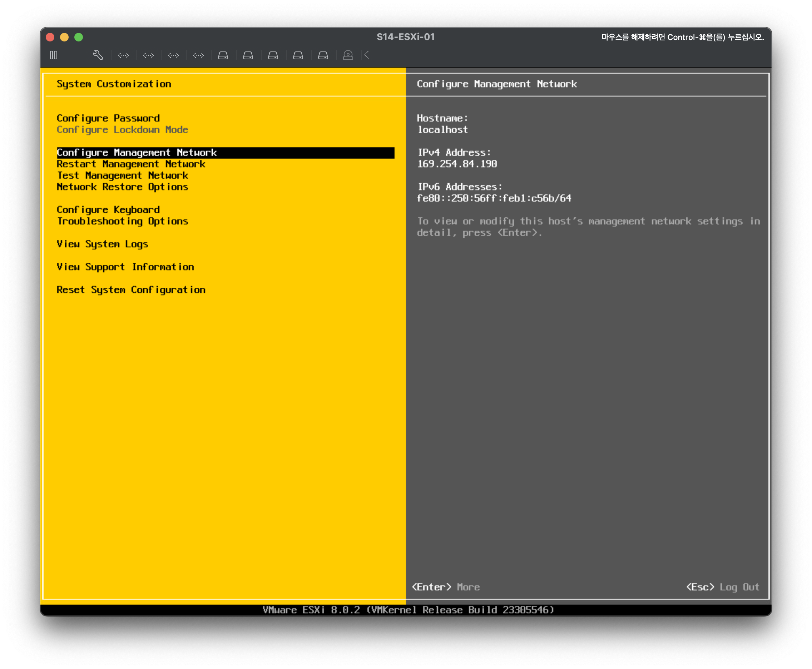This screenshot has height=669, width=812.
Task: Click the CD/DVD drive icon
Action: click(x=348, y=55)
